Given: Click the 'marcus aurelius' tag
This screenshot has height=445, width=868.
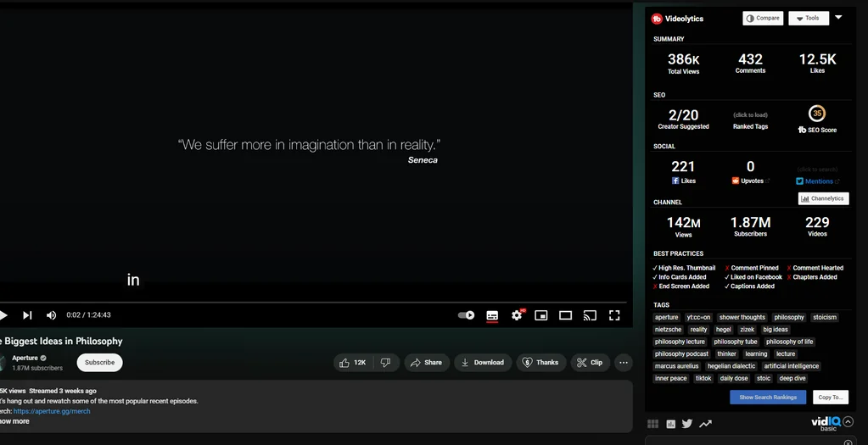Looking at the screenshot, I should [x=676, y=366].
